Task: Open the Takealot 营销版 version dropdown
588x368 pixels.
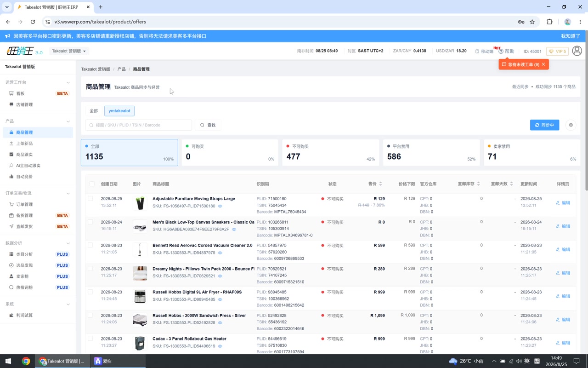Action: click(x=69, y=51)
